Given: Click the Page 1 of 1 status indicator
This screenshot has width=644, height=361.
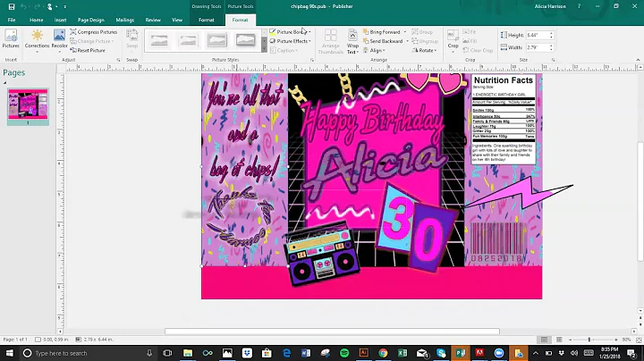Looking at the screenshot, I should (15, 340).
